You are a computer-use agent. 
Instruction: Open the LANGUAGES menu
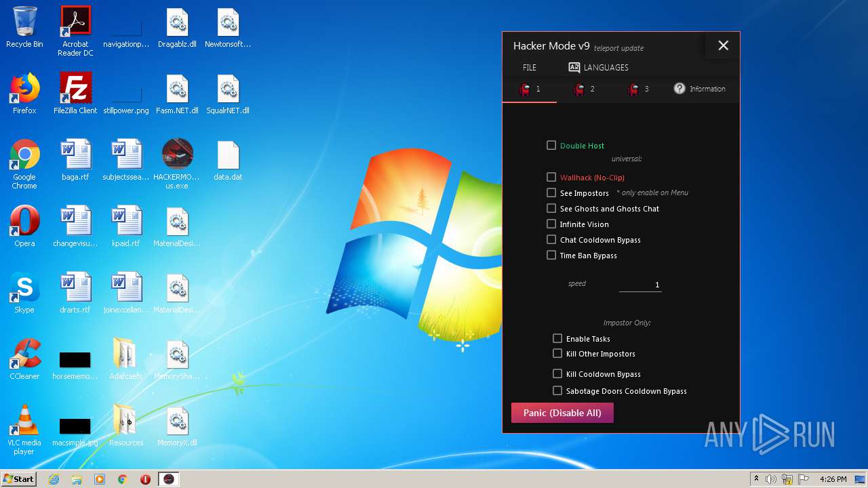pyautogui.click(x=598, y=67)
